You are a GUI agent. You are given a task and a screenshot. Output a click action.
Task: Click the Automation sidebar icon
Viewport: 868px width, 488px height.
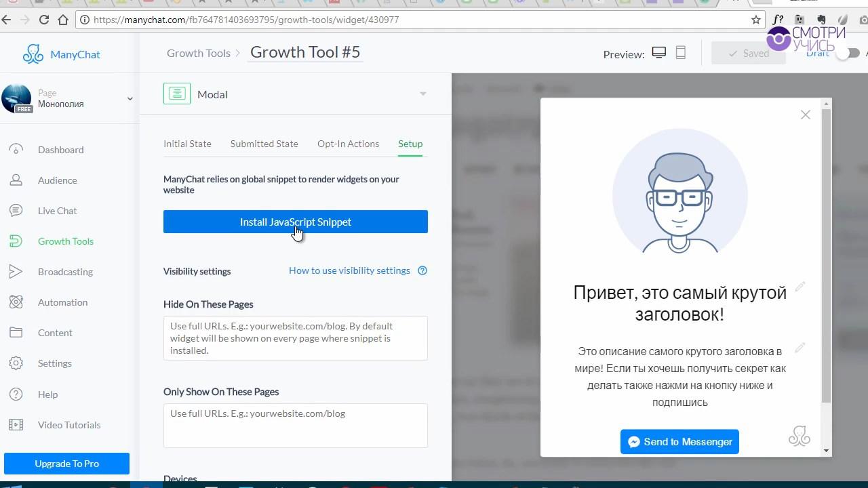[x=16, y=302]
